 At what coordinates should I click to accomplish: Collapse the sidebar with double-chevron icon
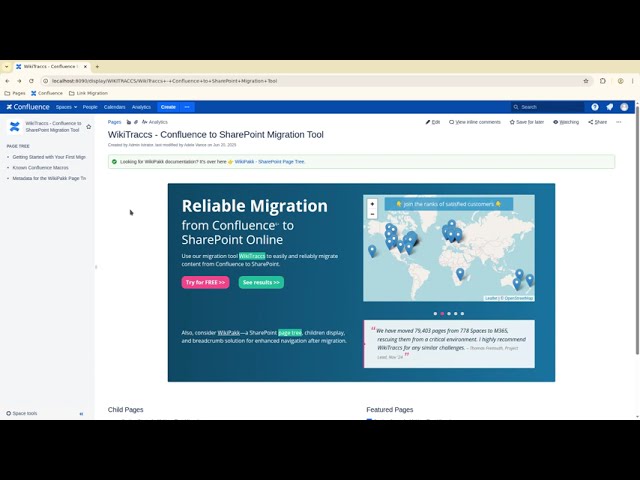coord(81,413)
